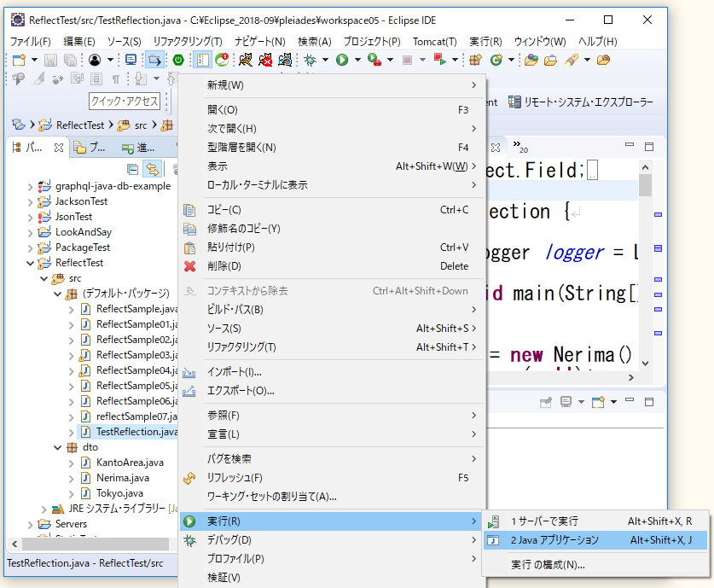Click the Debug bug toolbar icon
714x588 pixels.
point(311,60)
